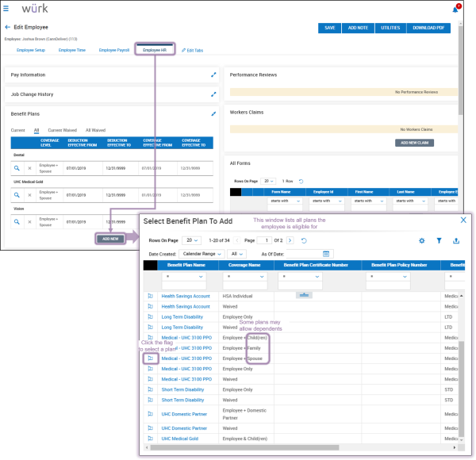Go to next page of benefit plans
476x460 pixels.
pyautogui.click(x=290, y=240)
